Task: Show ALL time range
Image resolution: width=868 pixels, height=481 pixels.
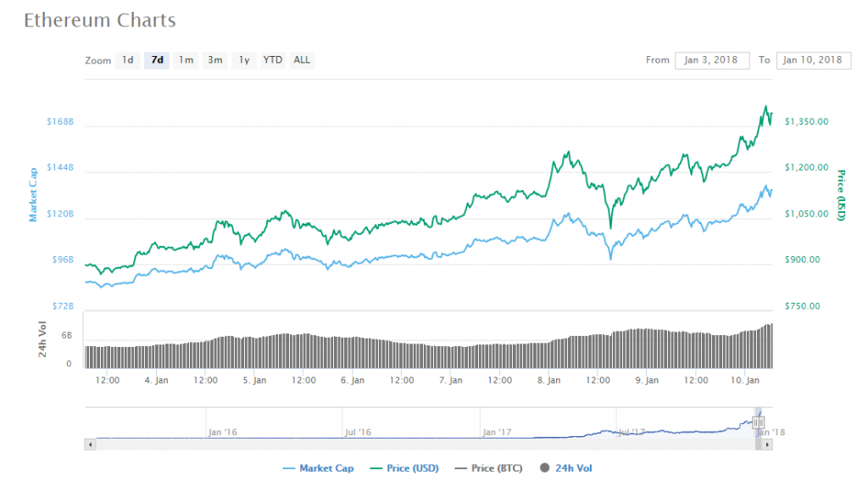Action: tap(302, 60)
